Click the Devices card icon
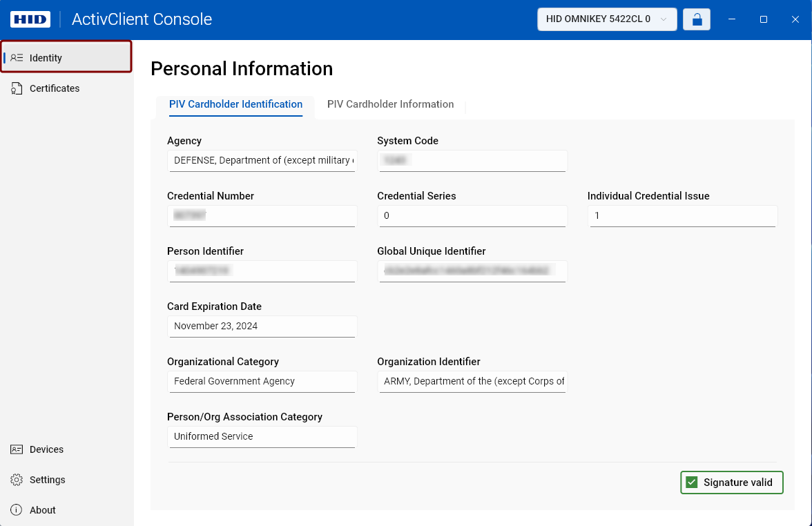 (17, 449)
